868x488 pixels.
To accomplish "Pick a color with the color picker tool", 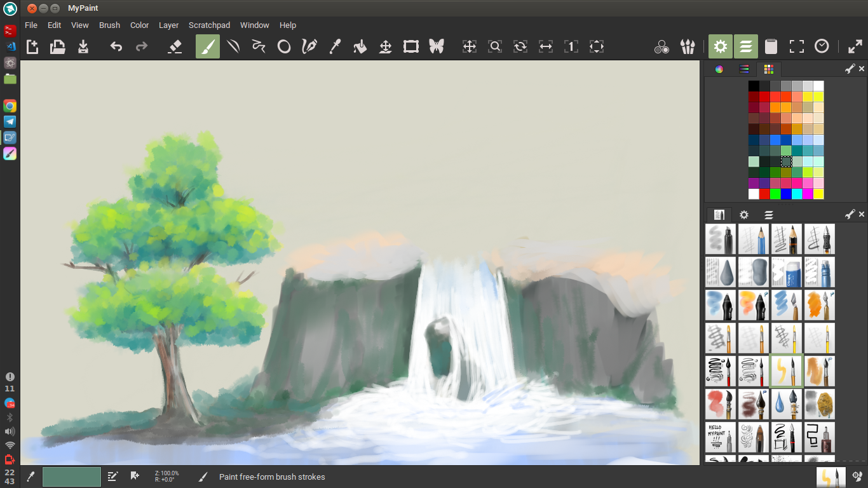I will [x=335, y=46].
